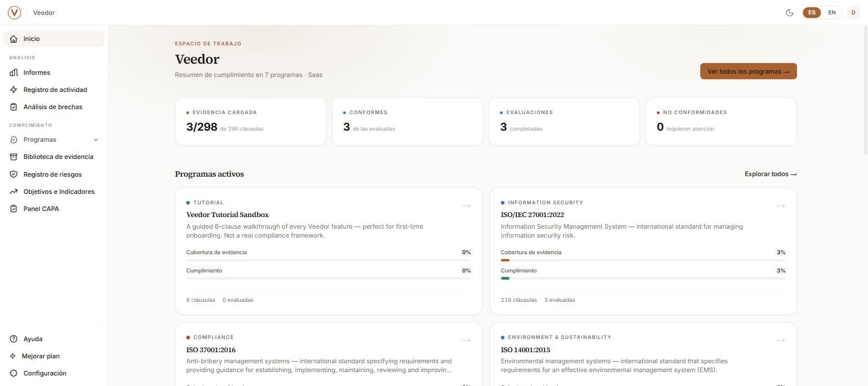Click the Inicio home icon
Image resolution: width=868 pixels, height=386 pixels.
click(14, 39)
